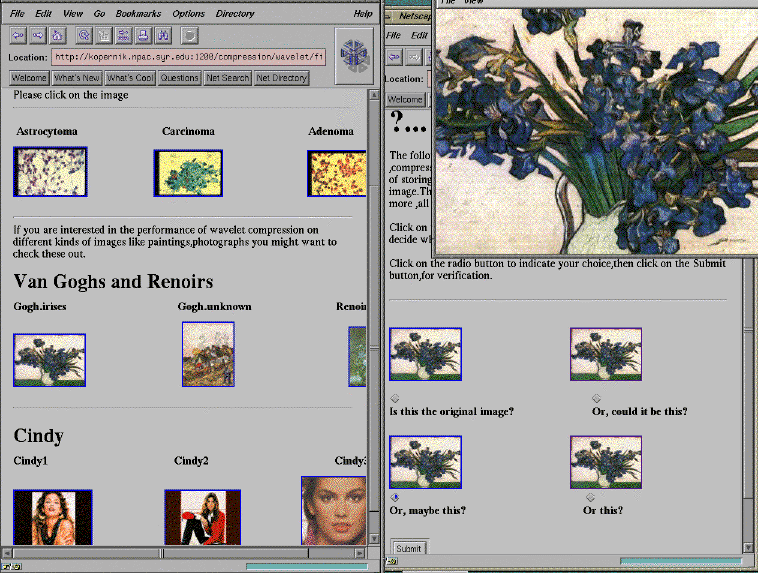Open the Bookmarks menu
758x573 pixels.
pos(138,14)
